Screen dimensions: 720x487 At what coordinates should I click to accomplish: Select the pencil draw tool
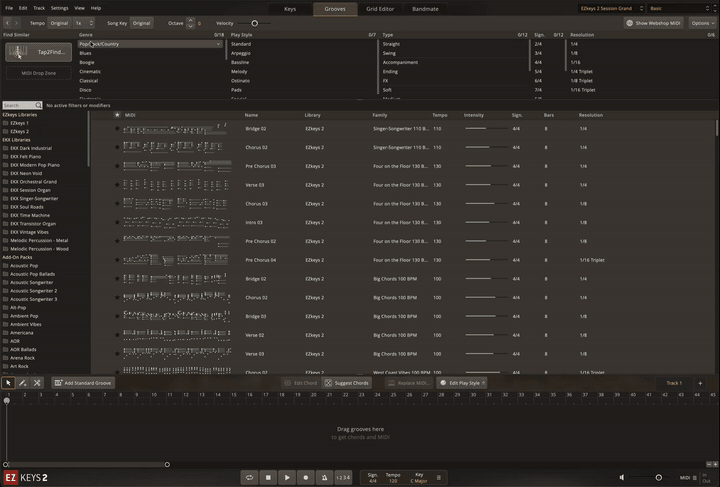point(22,383)
